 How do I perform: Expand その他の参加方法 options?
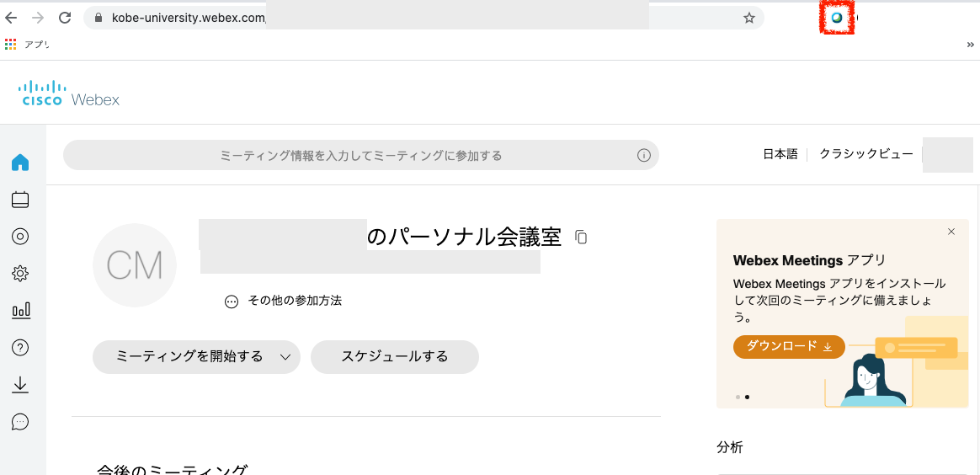pos(283,301)
